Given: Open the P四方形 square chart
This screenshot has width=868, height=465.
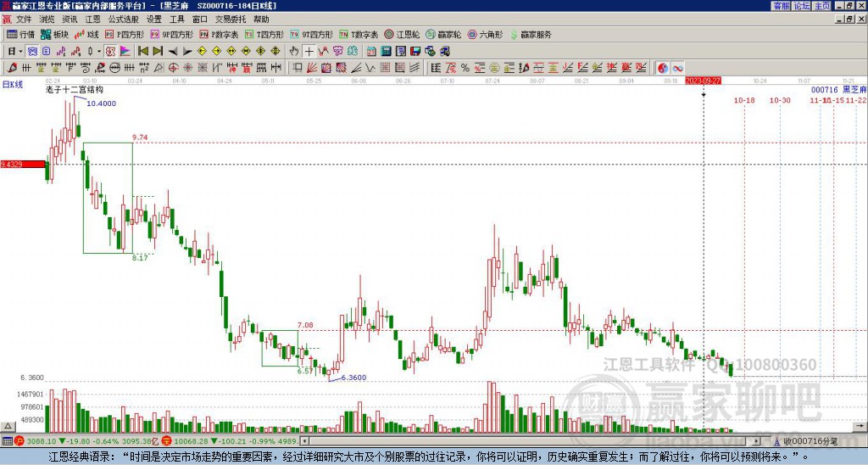Looking at the screenshot, I should coord(125,34).
